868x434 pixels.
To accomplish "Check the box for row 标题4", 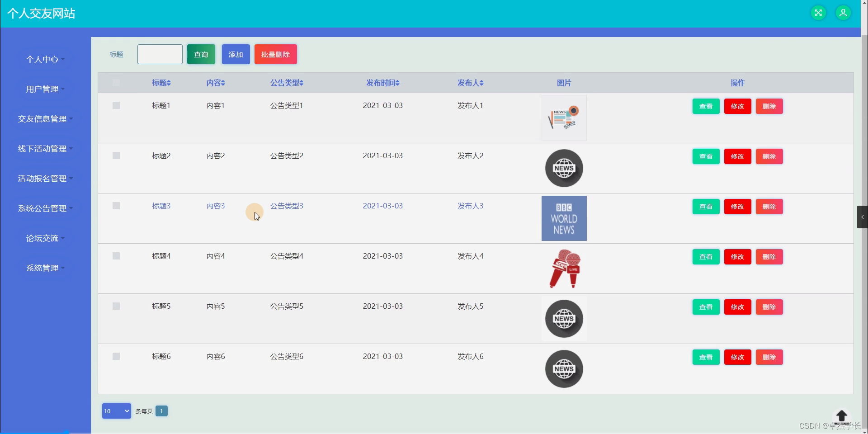I will [116, 256].
